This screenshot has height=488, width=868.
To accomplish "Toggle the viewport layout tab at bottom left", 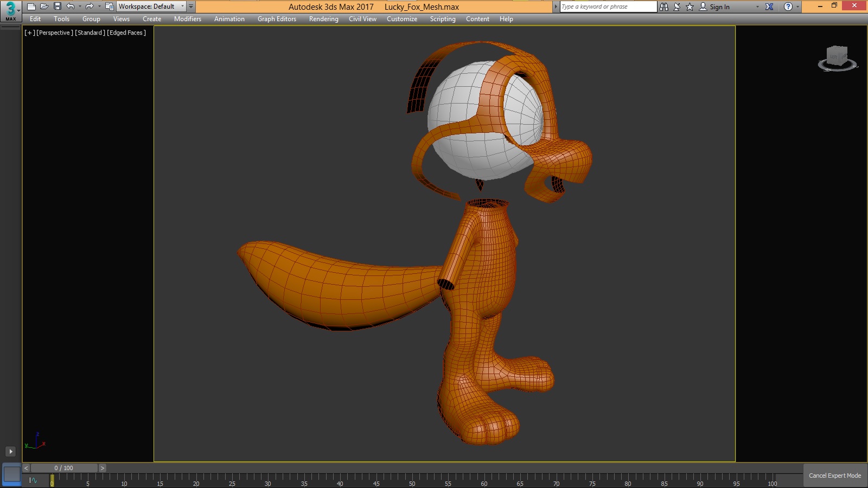I will 11,475.
